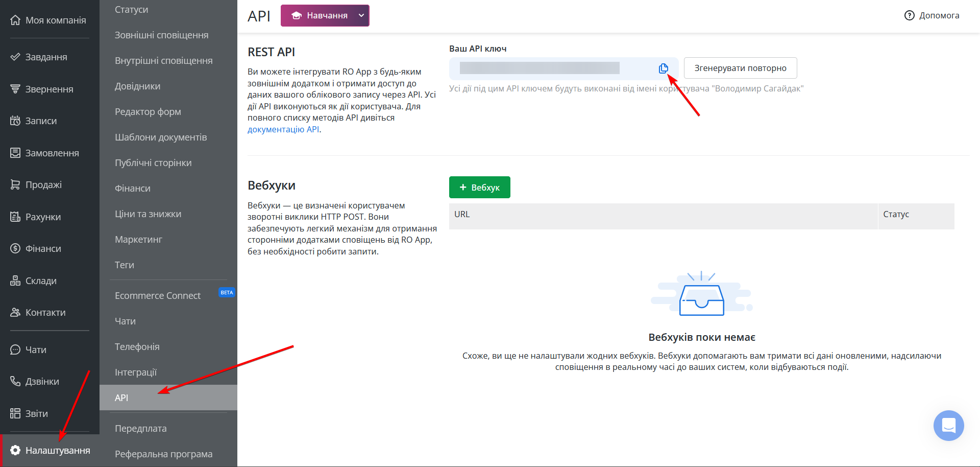Select the Фінанси dollar icon
Viewport: 980px width, 467px height.
pyautogui.click(x=15, y=248)
